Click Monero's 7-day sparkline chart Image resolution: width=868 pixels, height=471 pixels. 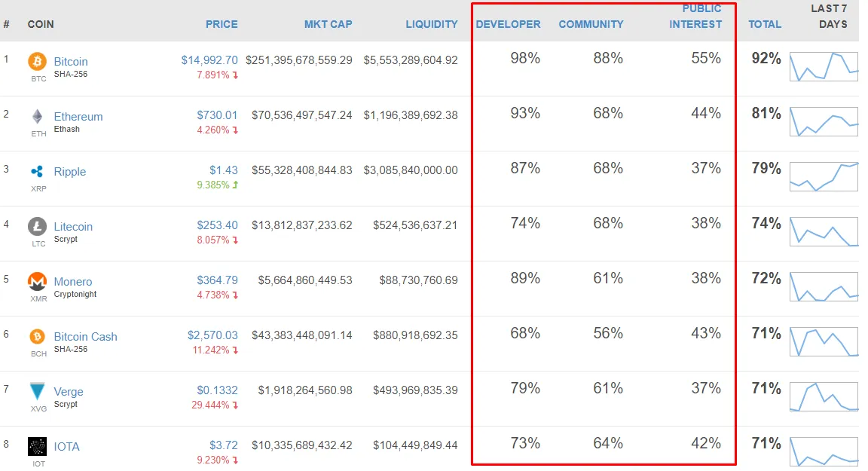tap(824, 286)
